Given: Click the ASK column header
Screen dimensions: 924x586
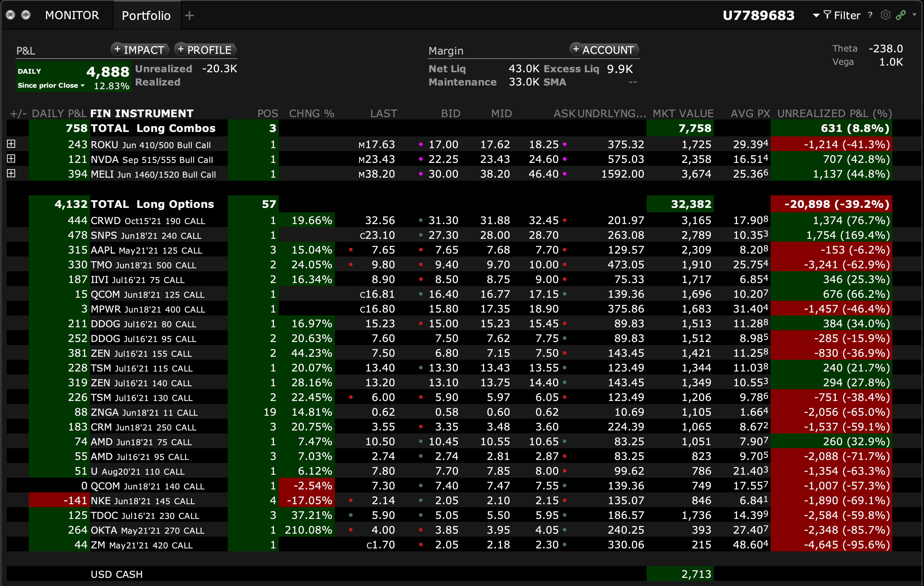Looking at the screenshot, I should tap(564, 114).
